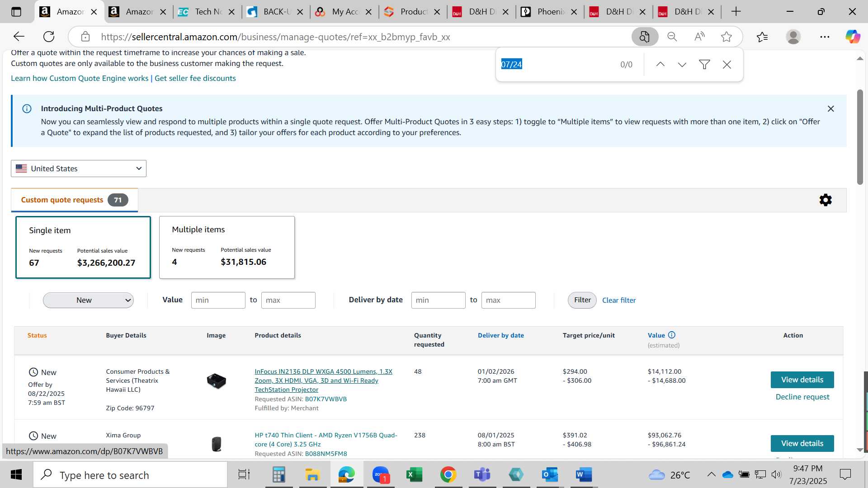The image size is (868, 488).
Task: Open the New status filter dropdown
Action: pyautogui.click(x=88, y=300)
